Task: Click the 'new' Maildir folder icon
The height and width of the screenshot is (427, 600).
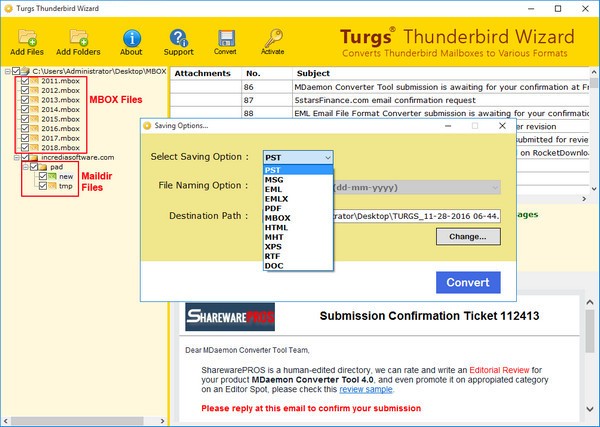Action: tap(50, 176)
